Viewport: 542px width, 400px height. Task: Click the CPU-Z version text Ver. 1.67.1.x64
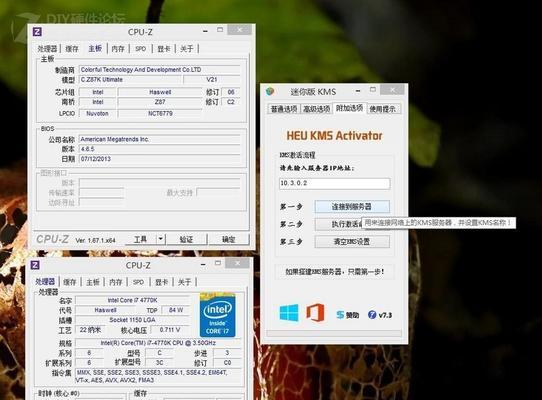pyautogui.click(x=95, y=240)
